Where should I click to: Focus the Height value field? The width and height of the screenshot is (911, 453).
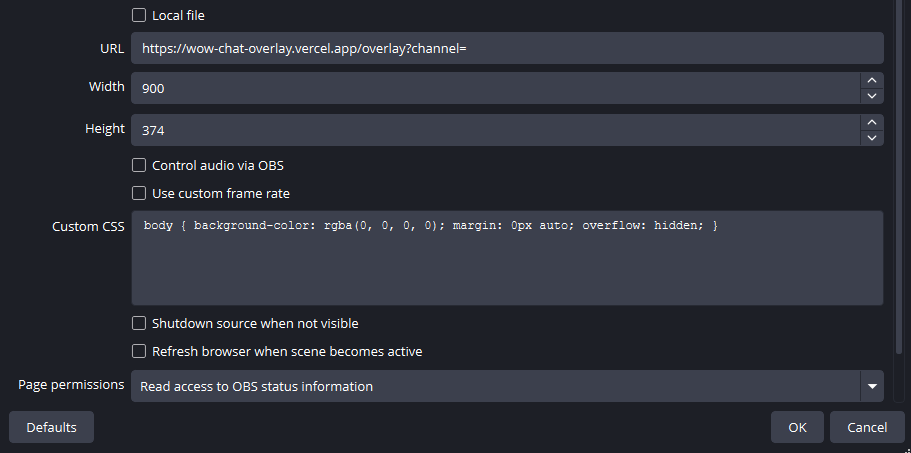[496, 130]
